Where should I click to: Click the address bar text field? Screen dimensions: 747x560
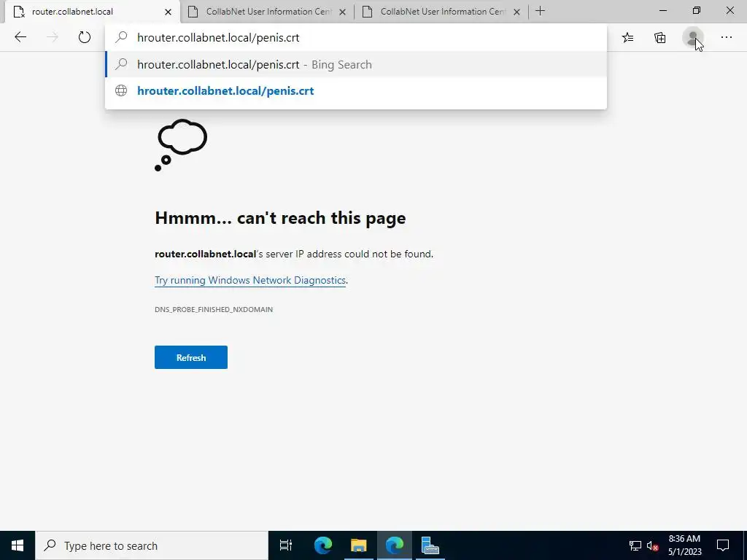(356, 38)
